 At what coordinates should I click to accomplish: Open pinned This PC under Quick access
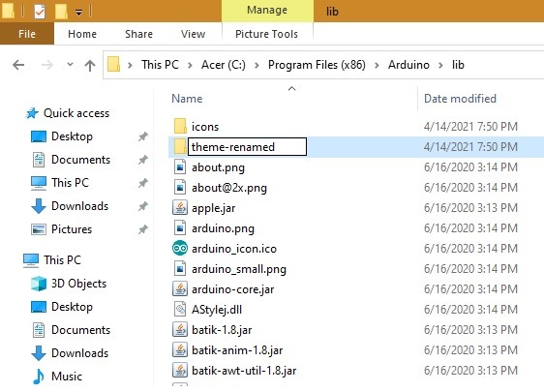pos(70,183)
